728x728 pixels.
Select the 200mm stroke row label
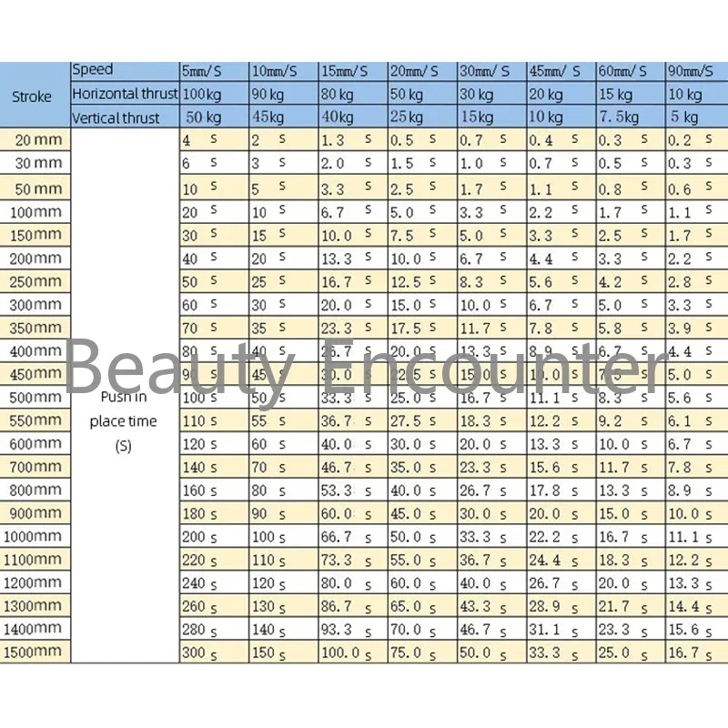(x=35, y=258)
